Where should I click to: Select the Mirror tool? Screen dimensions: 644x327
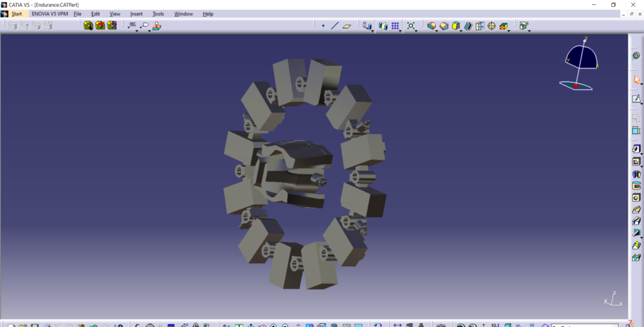tap(383, 26)
